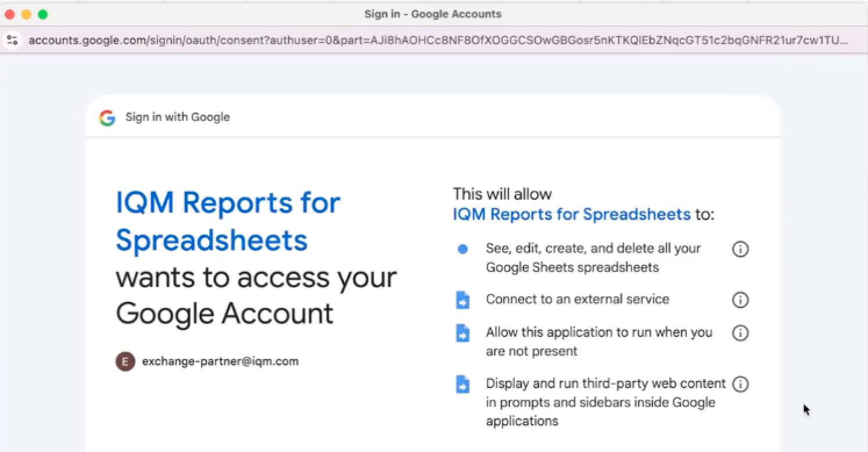Viewport: 868px width, 452px height.
Task: Close the sign-in window with red button
Action: coord(9,15)
